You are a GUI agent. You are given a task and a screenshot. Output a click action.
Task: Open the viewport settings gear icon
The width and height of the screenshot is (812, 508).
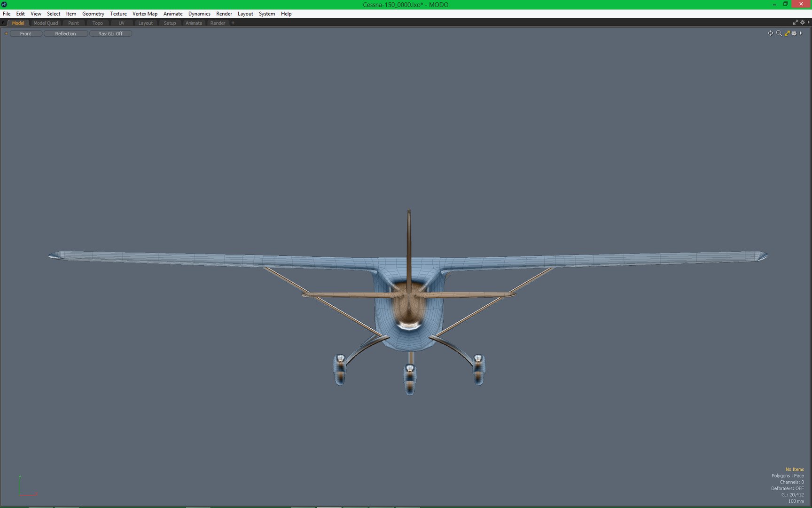tap(794, 33)
